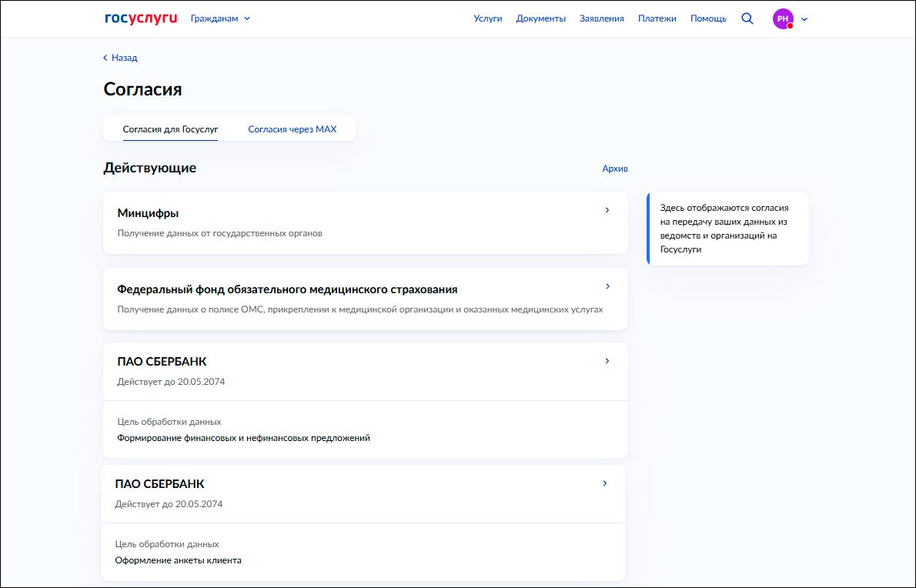
Task: Open the Услуги menu item
Action: 487,18
